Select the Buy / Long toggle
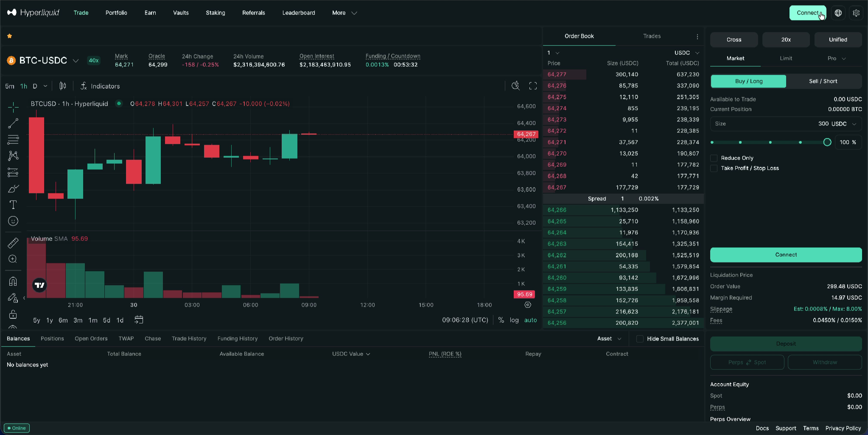 point(748,81)
